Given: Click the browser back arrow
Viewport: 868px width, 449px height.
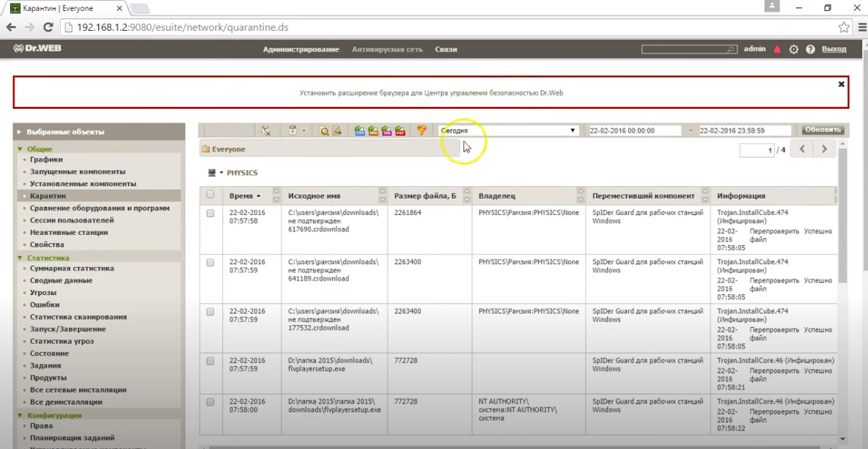Looking at the screenshot, I should point(12,27).
